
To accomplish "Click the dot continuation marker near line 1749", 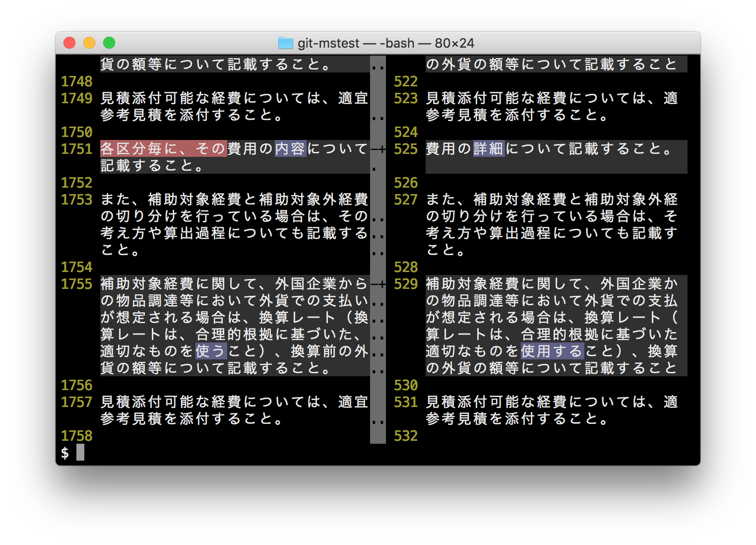I will (379, 118).
